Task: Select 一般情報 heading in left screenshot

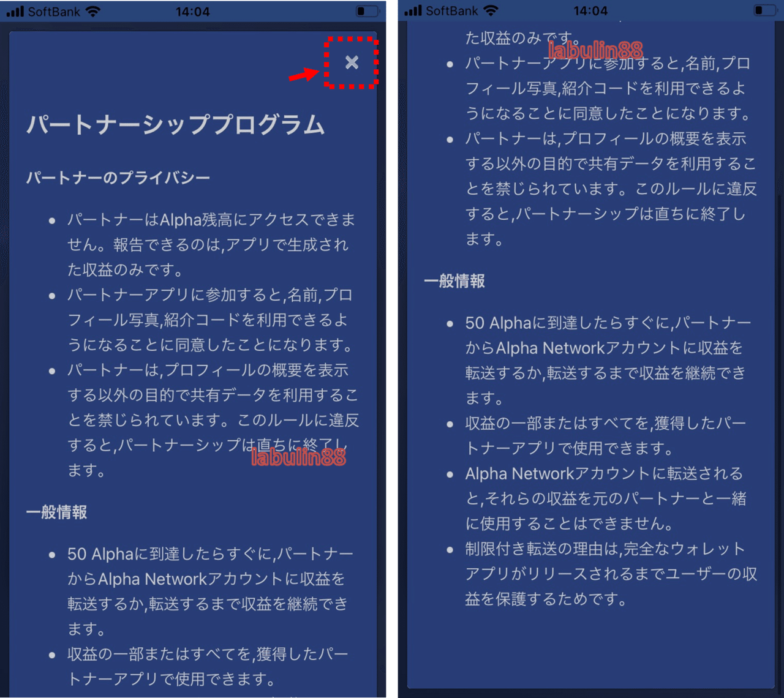Action: click(x=56, y=512)
